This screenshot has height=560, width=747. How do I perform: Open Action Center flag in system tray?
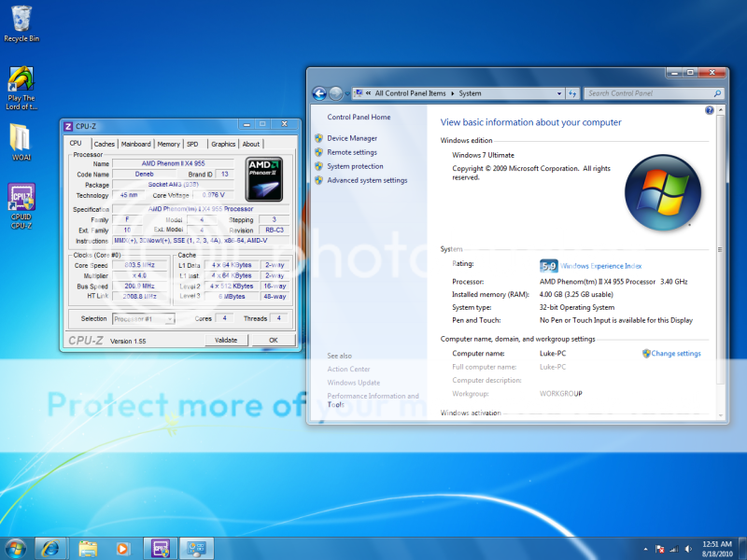tap(660, 549)
